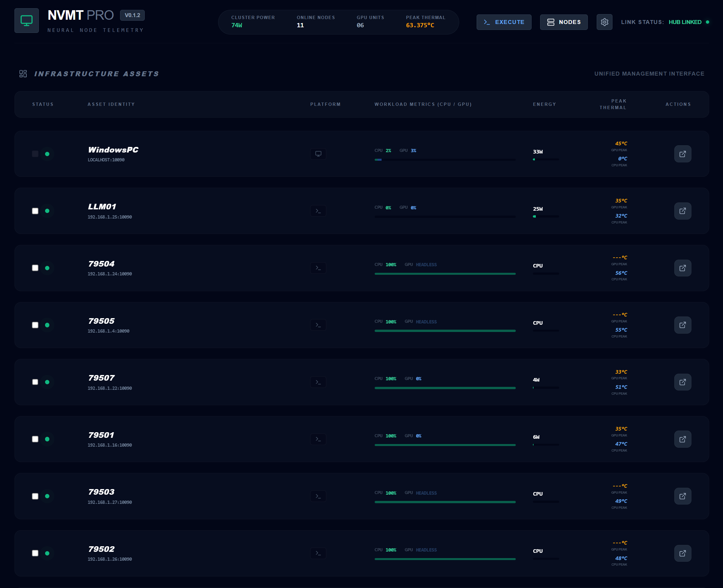Image resolution: width=723 pixels, height=588 pixels.
Task: Click the NVMT PRO monitor logo icon
Action: coord(26,21)
